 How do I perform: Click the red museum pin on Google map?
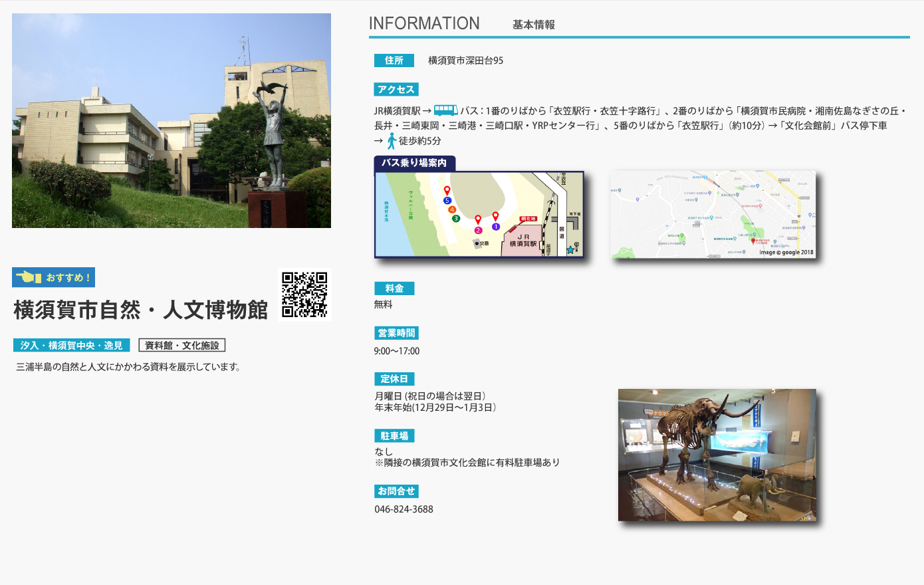click(x=753, y=241)
